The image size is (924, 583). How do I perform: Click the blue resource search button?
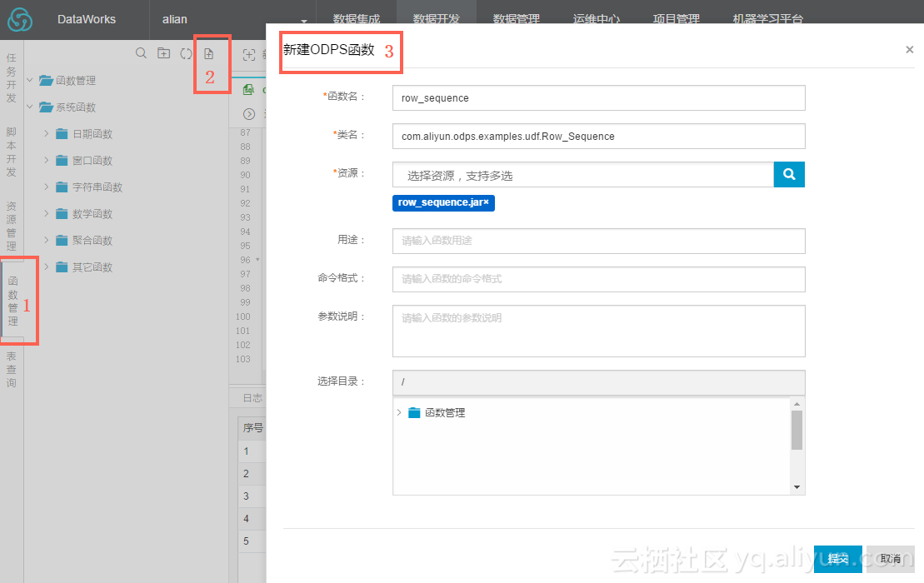(789, 174)
